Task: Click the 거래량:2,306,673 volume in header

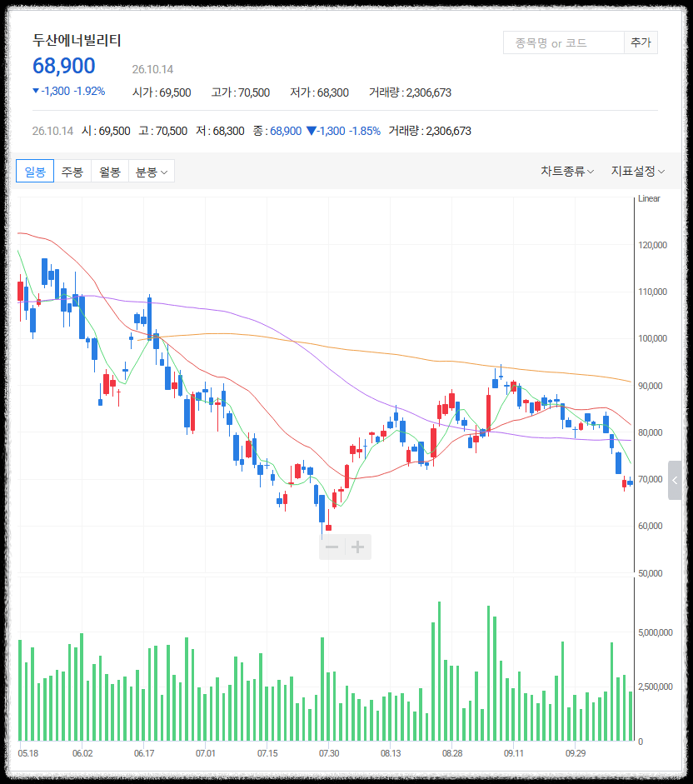Action: pos(410,92)
